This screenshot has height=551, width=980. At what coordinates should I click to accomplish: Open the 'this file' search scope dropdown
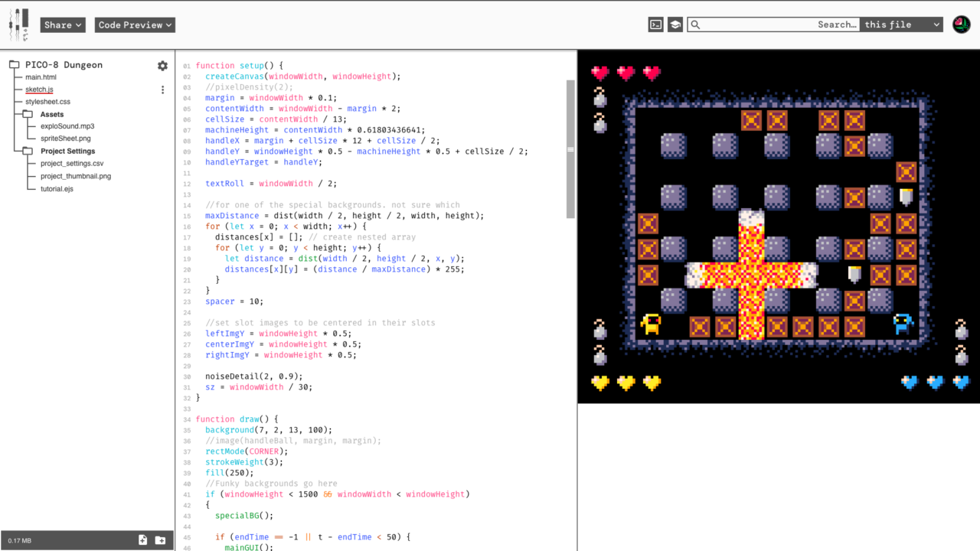pyautogui.click(x=901, y=24)
